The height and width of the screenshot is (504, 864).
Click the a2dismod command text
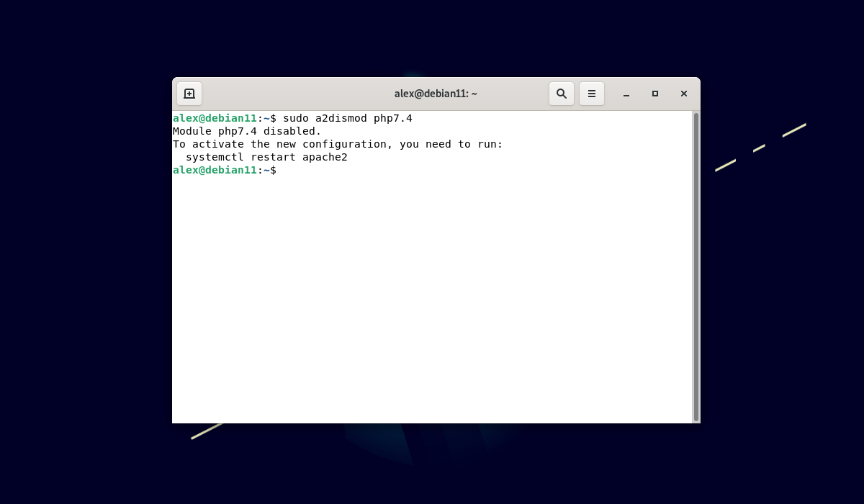[341, 118]
